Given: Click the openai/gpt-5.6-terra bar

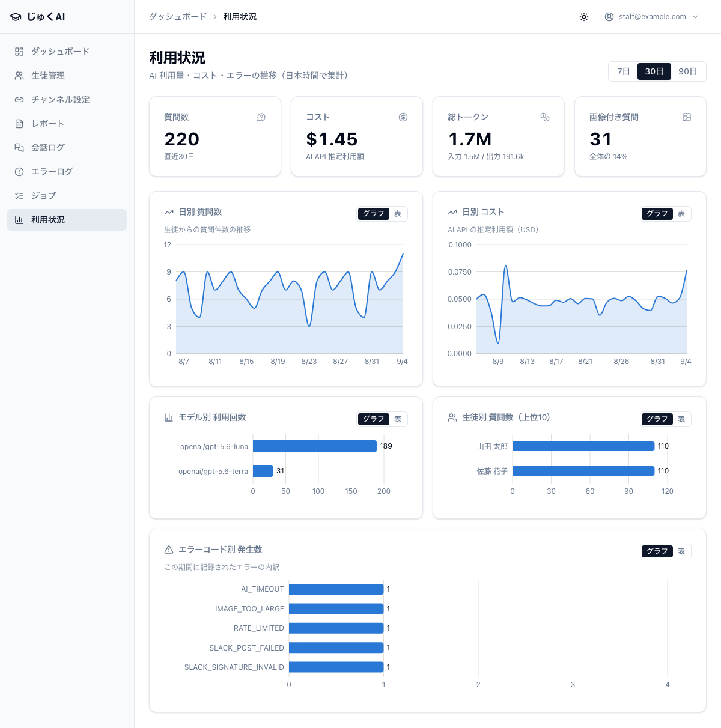Looking at the screenshot, I should (x=263, y=471).
